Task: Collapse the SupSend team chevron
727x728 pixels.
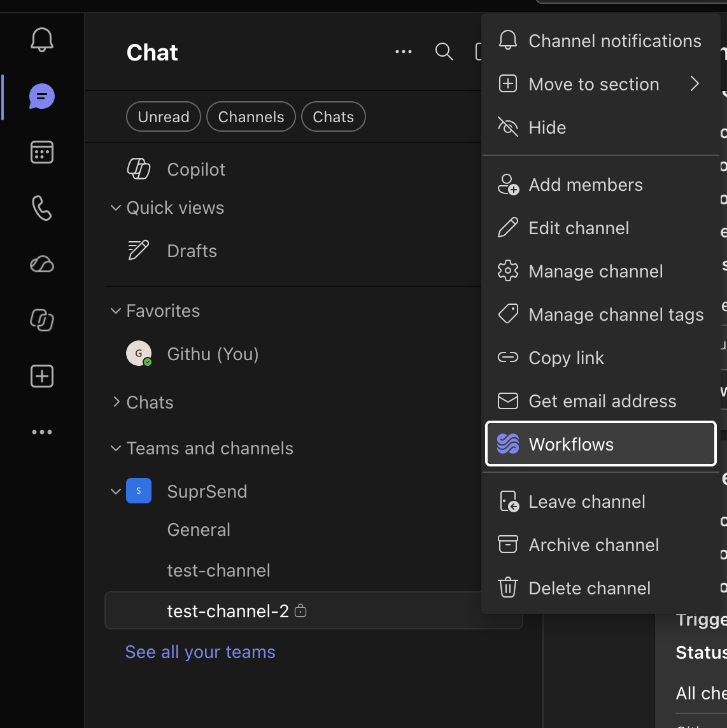Action: 116,491
